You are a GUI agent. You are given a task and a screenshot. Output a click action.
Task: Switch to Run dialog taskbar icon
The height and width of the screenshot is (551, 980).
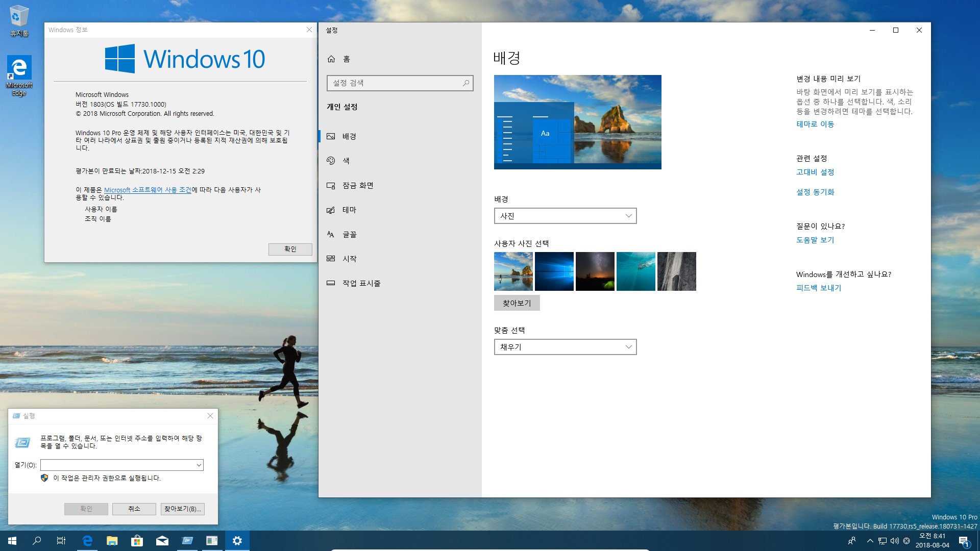click(x=187, y=541)
